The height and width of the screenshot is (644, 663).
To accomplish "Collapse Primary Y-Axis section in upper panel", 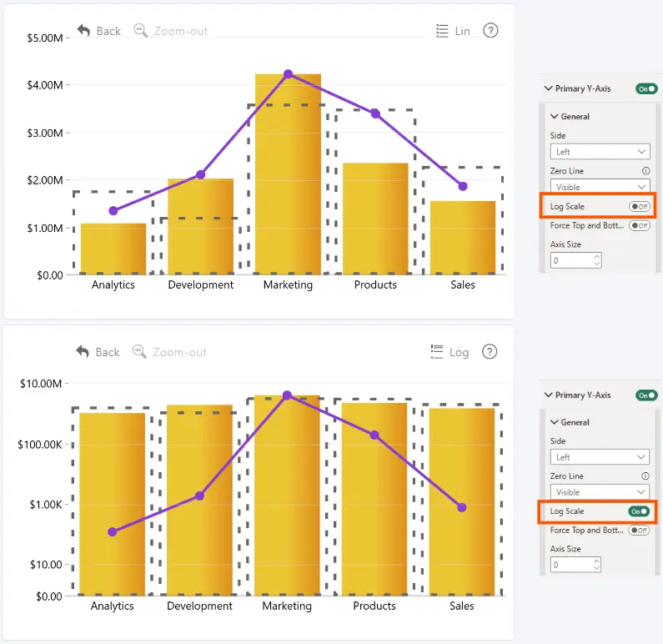I will point(549,88).
